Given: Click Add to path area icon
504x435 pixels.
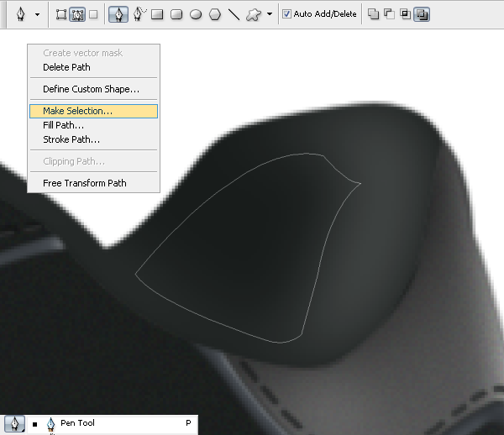Looking at the screenshot, I should (x=373, y=14).
